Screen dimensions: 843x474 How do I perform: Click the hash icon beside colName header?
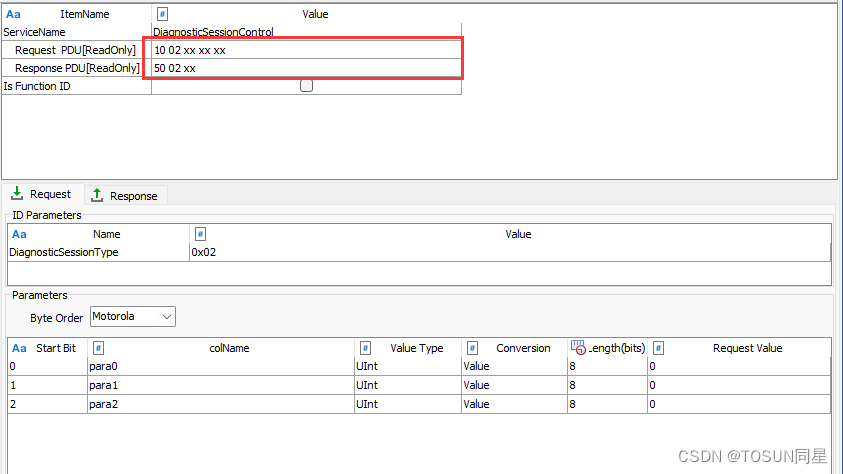(98, 348)
